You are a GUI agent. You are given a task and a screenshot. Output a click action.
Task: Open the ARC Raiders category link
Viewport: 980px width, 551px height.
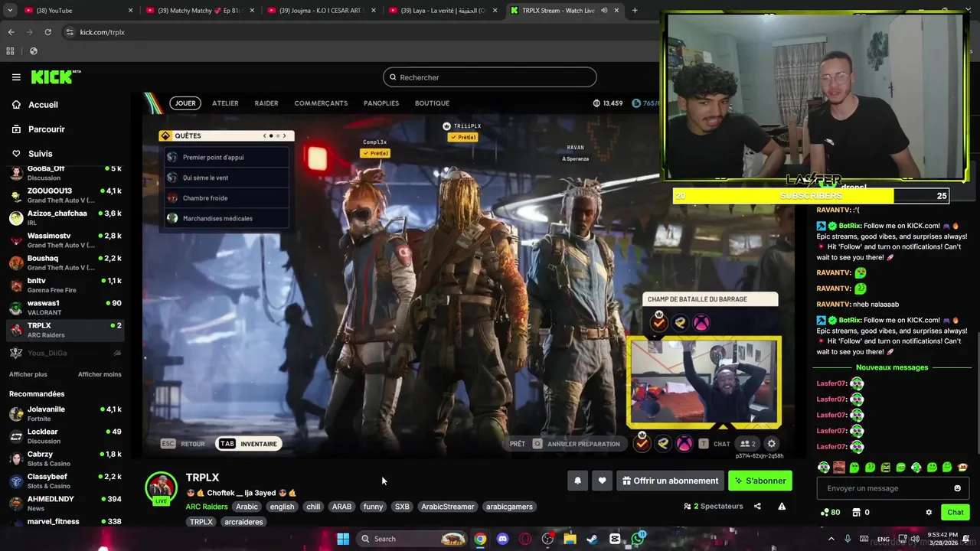click(x=207, y=507)
